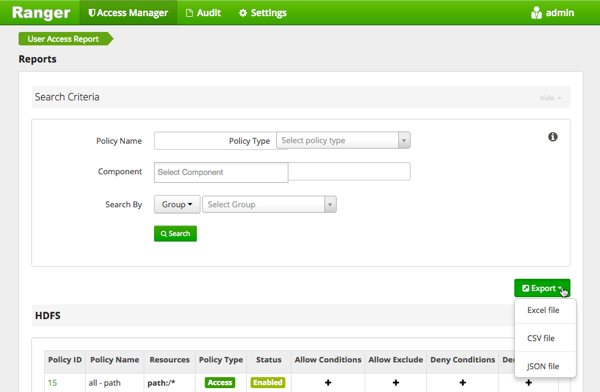Choose CSV file from Export menu
This screenshot has height=392, width=600.
coord(541,338)
